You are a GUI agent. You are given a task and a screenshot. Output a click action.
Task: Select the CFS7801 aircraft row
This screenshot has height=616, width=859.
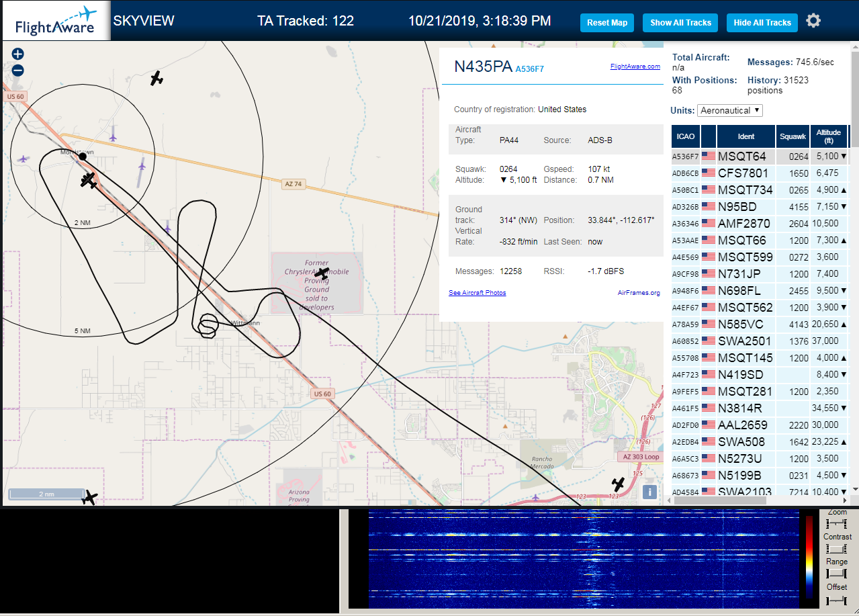coord(760,173)
